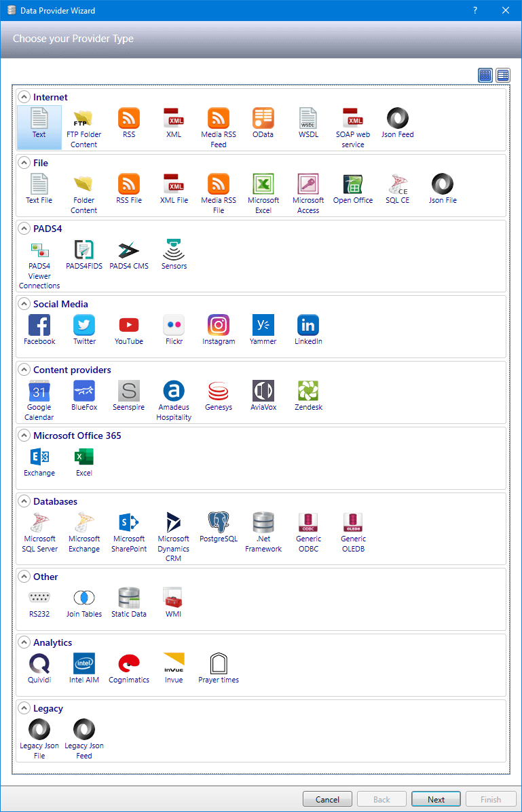Switch to large icons view
This screenshot has height=812, width=522.
click(x=485, y=75)
